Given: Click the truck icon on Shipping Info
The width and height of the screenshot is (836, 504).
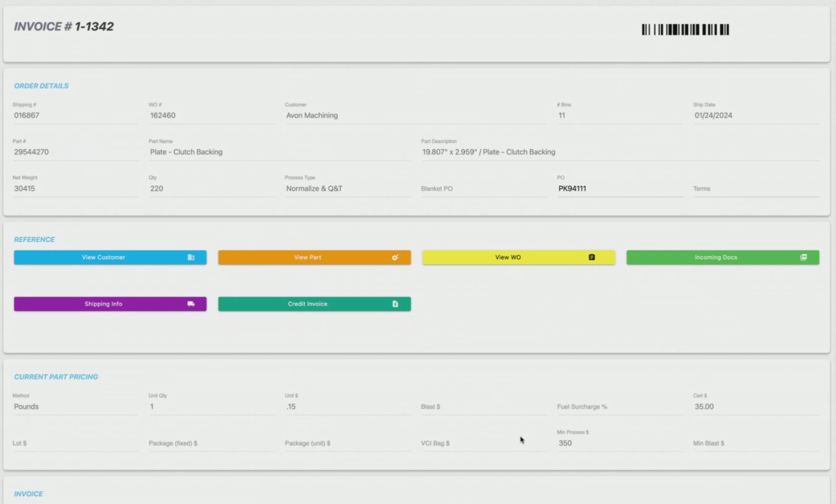Looking at the screenshot, I should 191,304.
